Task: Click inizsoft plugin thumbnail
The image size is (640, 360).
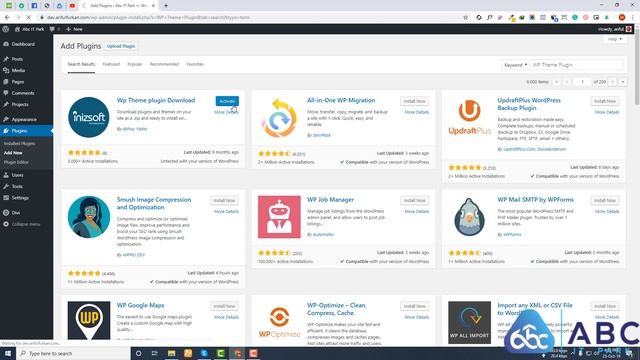Action: (x=89, y=118)
